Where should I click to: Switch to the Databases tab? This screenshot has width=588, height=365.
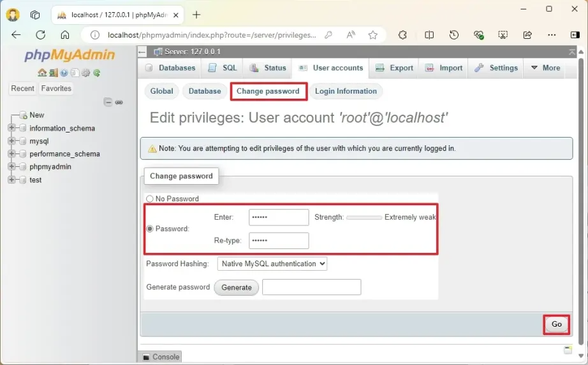(170, 68)
